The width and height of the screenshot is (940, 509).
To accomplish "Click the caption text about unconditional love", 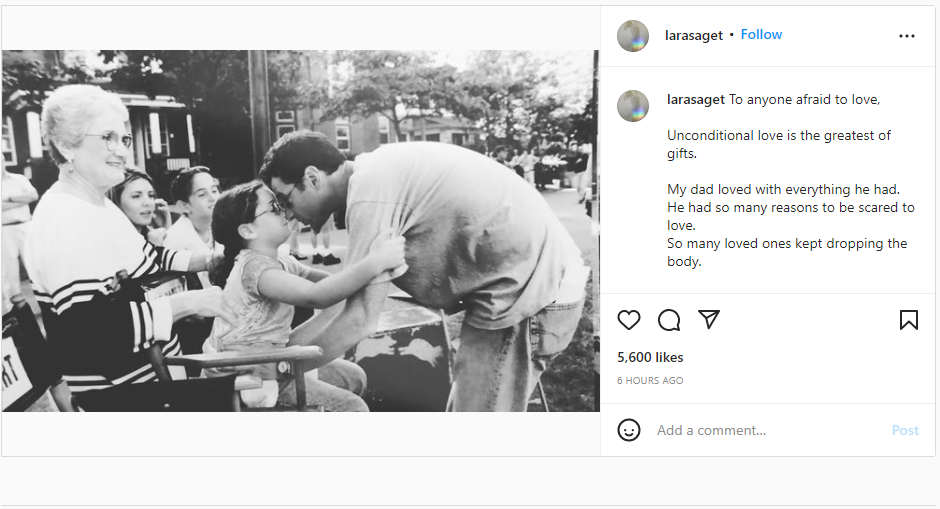I will (778, 144).
